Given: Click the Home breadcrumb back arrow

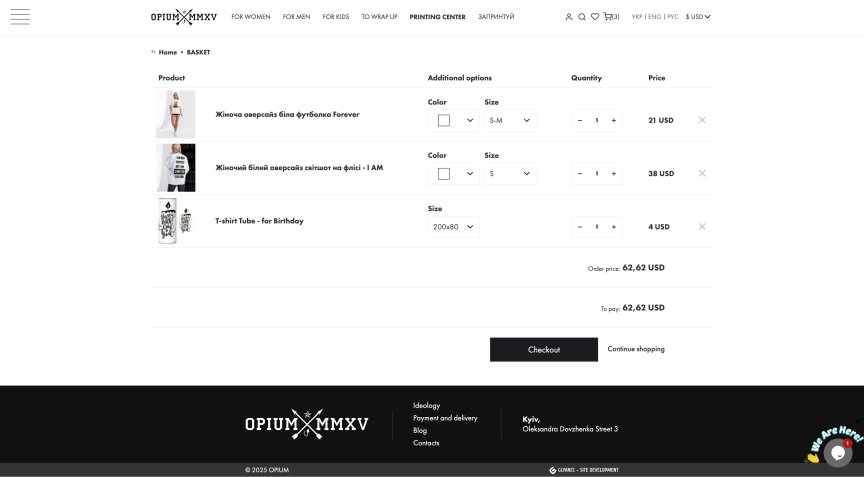Looking at the screenshot, I should pos(153,52).
